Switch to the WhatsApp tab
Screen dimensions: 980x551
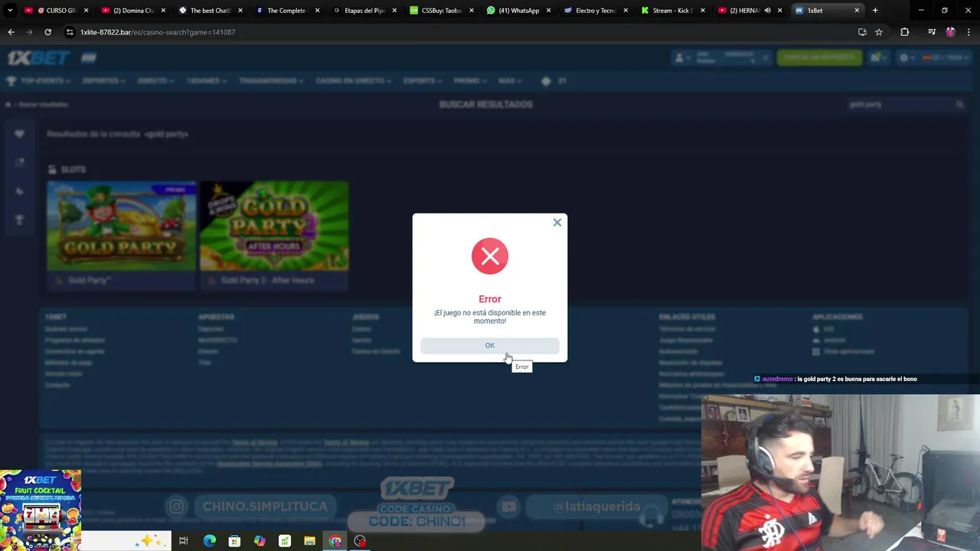518,11
